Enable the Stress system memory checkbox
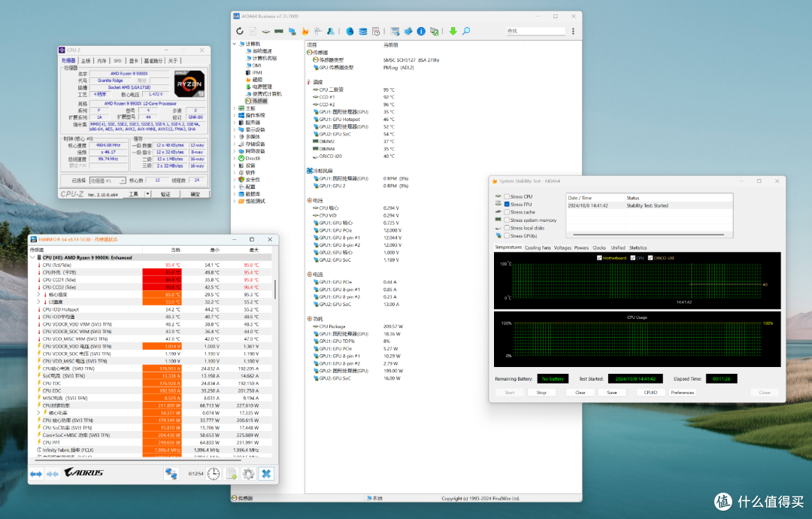The height and width of the screenshot is (519, 812). tap(507, 220)
